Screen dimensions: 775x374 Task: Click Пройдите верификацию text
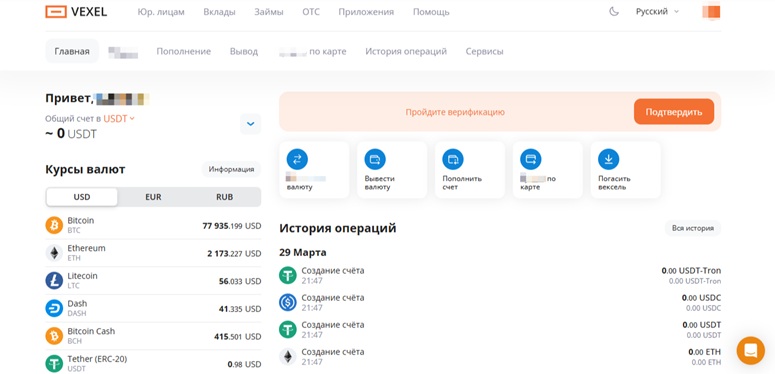[455, 112]
